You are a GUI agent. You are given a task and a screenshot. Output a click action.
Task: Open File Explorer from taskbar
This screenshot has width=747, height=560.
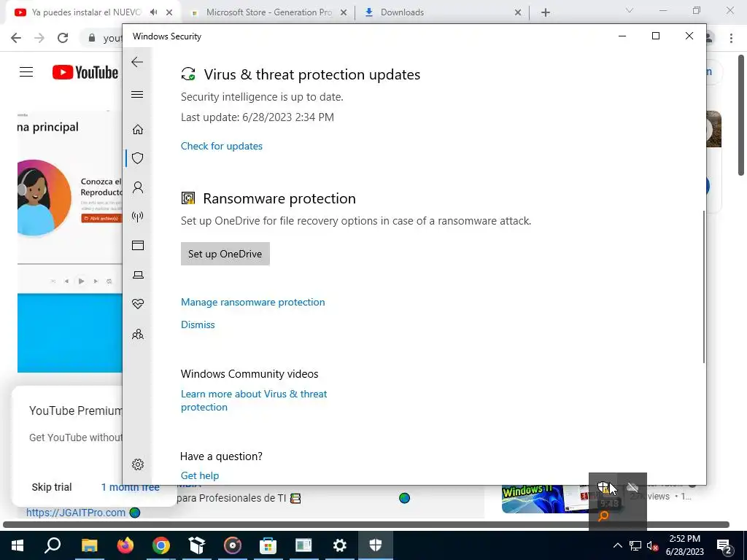[x=89, y=545]
